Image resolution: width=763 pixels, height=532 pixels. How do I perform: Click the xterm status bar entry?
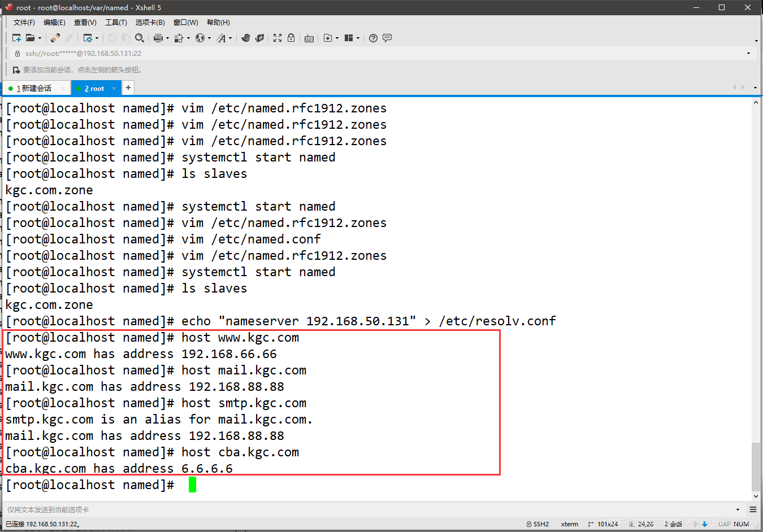569,524
